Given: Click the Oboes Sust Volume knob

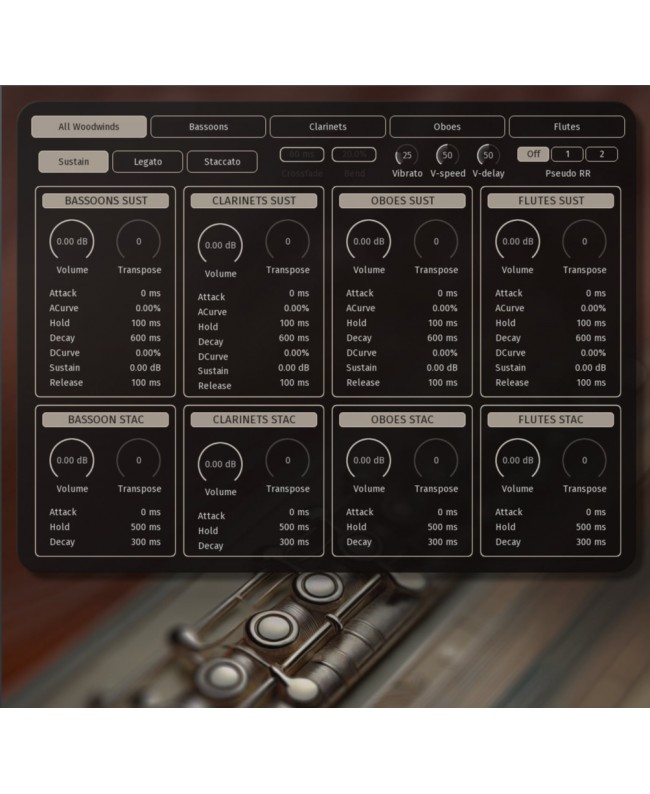Looking at the screenshot, I should pos(369,242).
